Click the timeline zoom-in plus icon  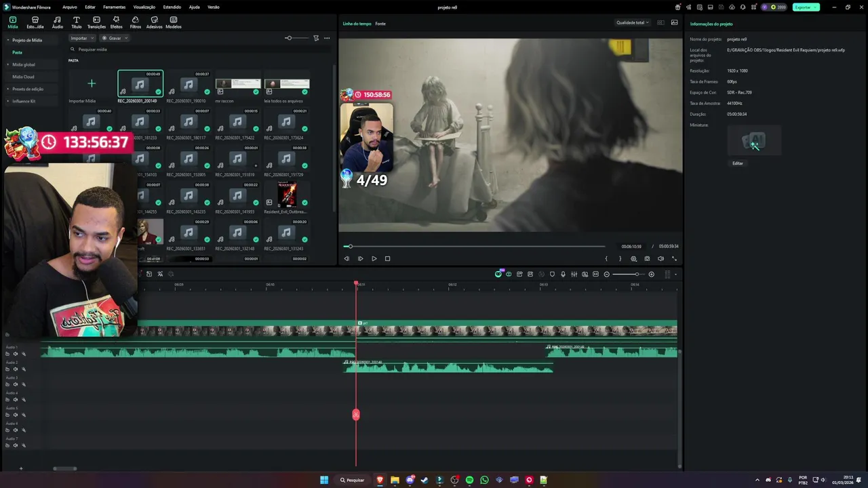click(651, 274)
